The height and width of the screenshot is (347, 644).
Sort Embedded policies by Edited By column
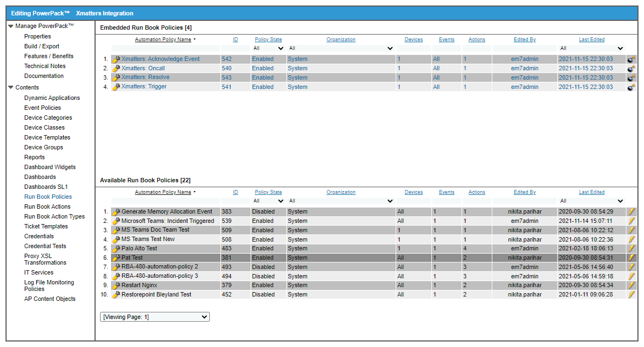coord(525,40)
